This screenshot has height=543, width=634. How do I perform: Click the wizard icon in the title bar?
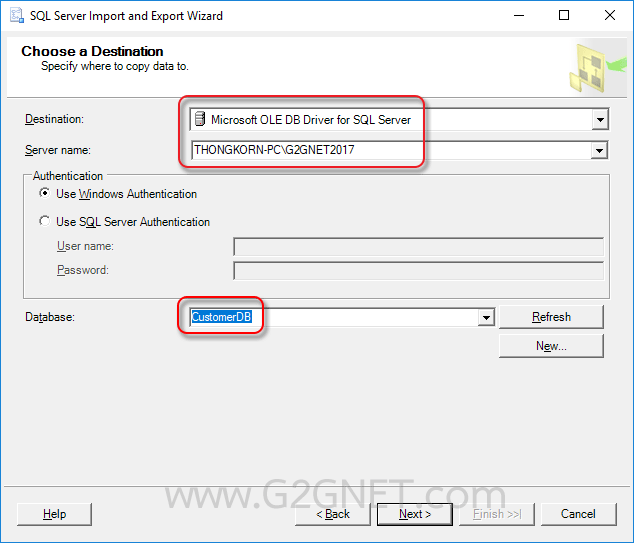pyautogui.click(x=17, y=15)
